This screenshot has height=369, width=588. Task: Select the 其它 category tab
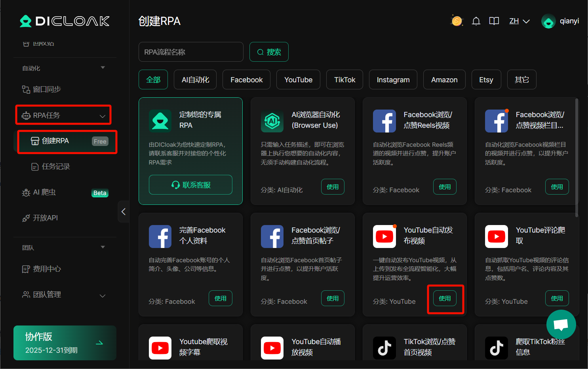pyautogui.click(x=521, y=79)
